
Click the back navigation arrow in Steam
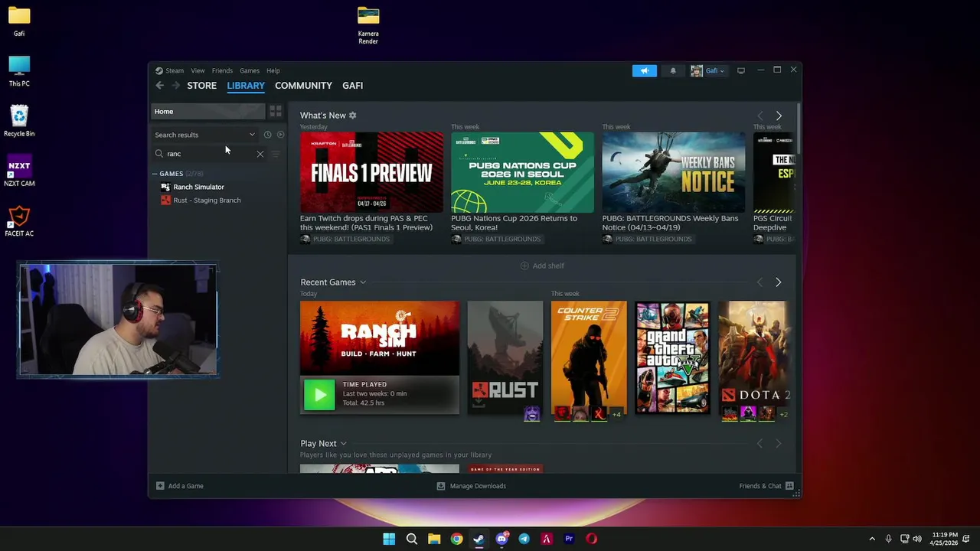coord(159,86)
